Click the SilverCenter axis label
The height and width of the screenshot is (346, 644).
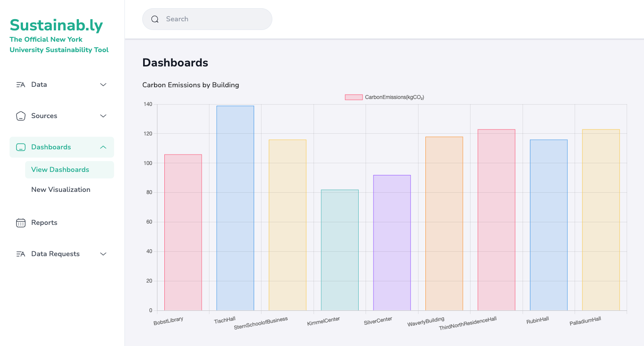tap(378, 321)
